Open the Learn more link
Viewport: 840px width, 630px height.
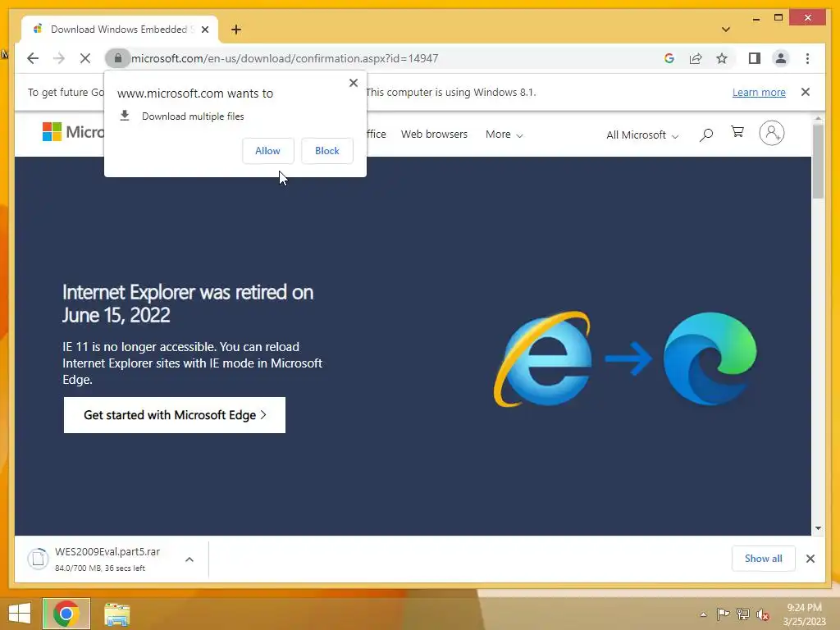[x=759, y=92]
